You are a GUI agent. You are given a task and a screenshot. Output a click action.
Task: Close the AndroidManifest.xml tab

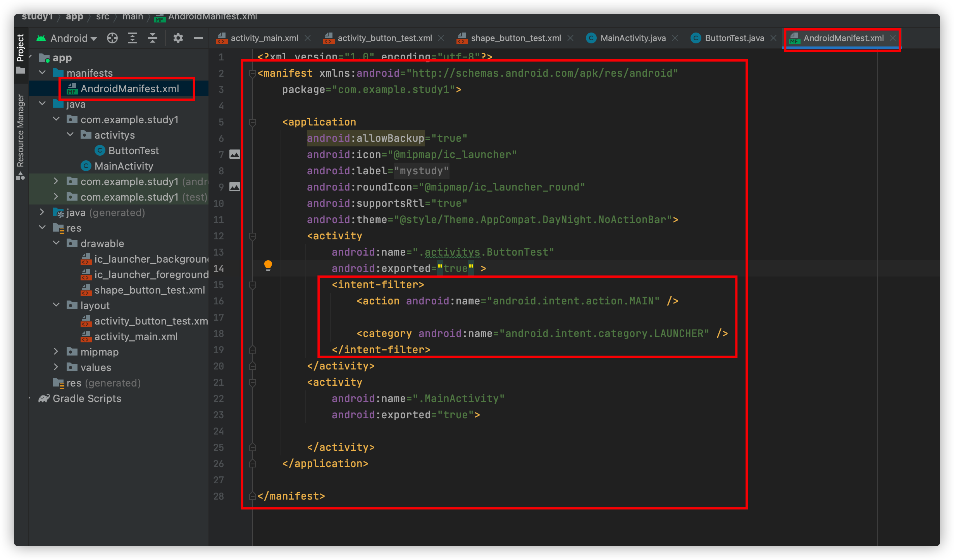point(893,38)
